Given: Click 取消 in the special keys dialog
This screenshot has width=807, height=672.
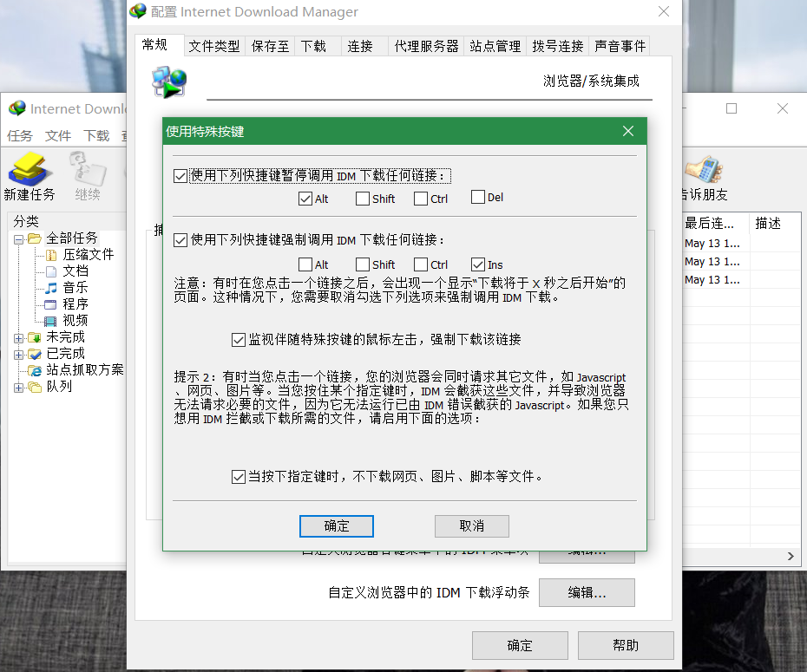Looking at the screenshot, I should coord(472,526).
